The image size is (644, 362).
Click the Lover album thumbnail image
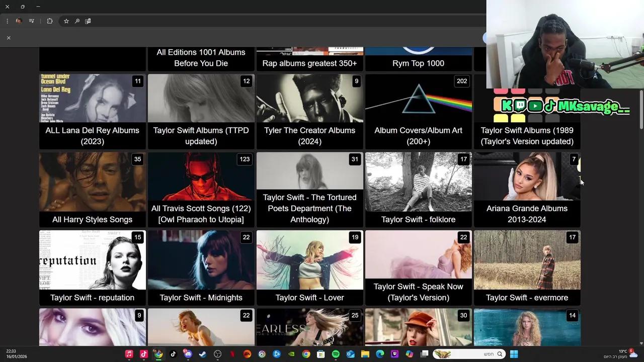click(x=309, y=260)
